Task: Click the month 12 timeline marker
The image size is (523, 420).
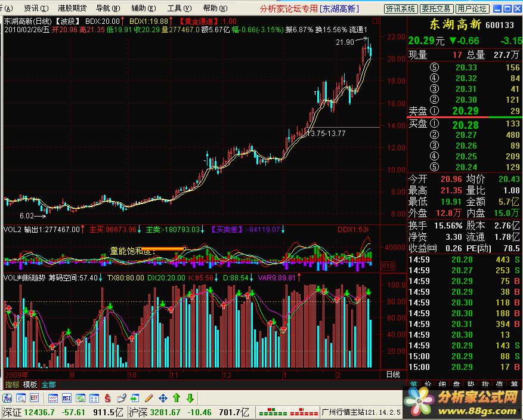Action: click(x=227, y=375)
